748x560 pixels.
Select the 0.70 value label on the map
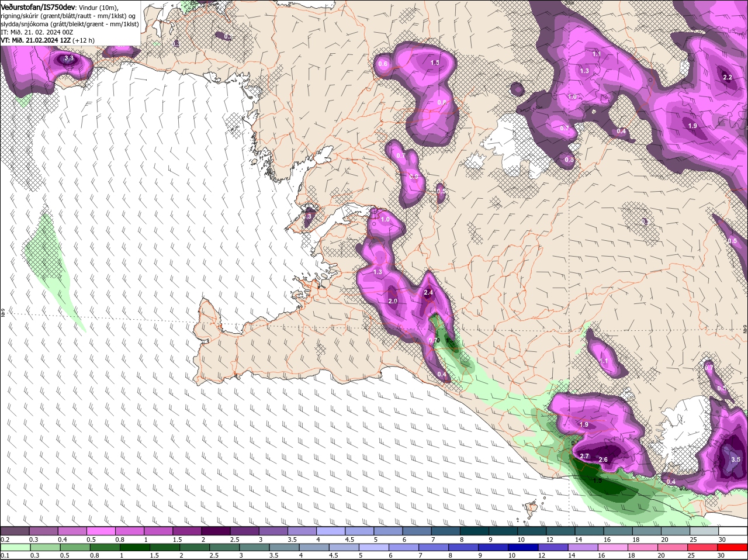434,340
